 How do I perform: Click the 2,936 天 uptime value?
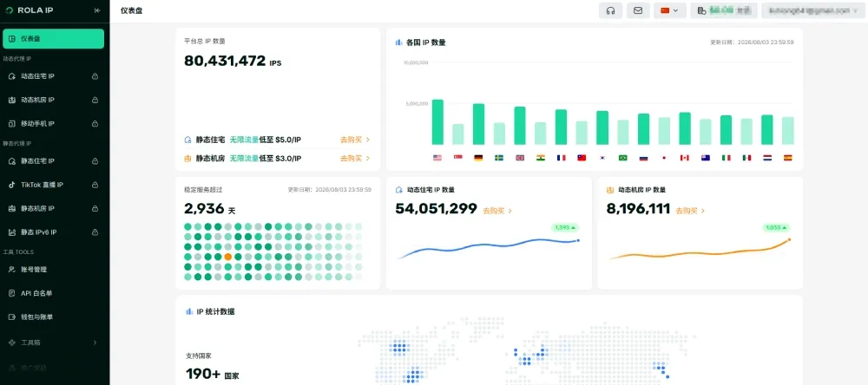click(210, 208)
